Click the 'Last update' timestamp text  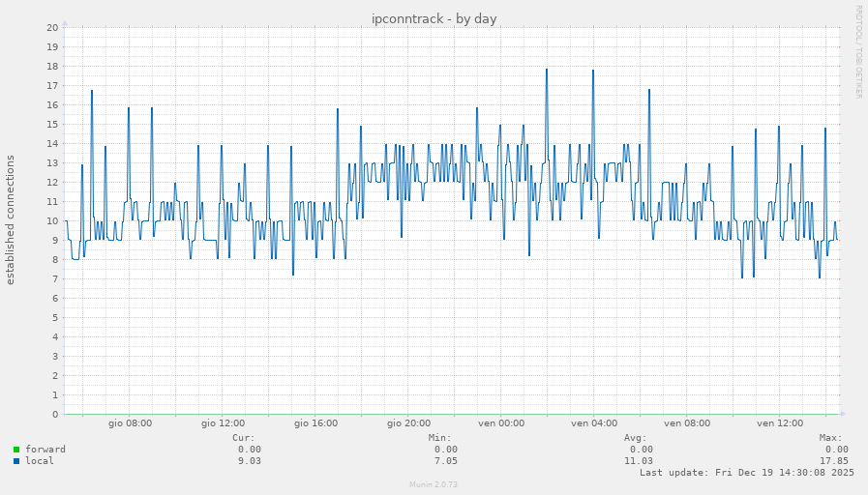pos(746,473)
